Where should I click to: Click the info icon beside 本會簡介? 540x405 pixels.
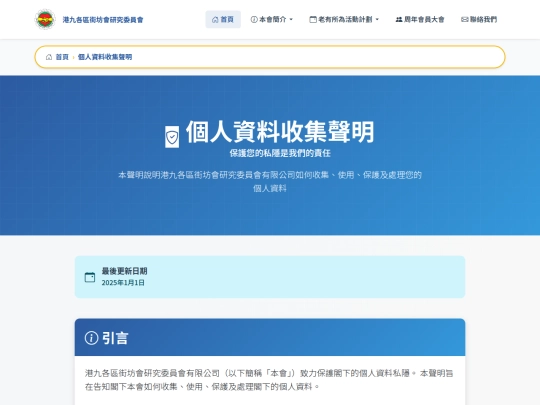pos(254,20)
